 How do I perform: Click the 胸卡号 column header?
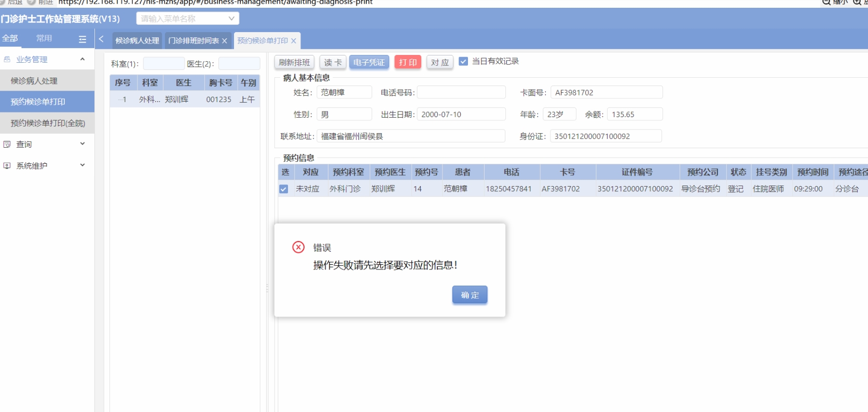coord(221,83)
